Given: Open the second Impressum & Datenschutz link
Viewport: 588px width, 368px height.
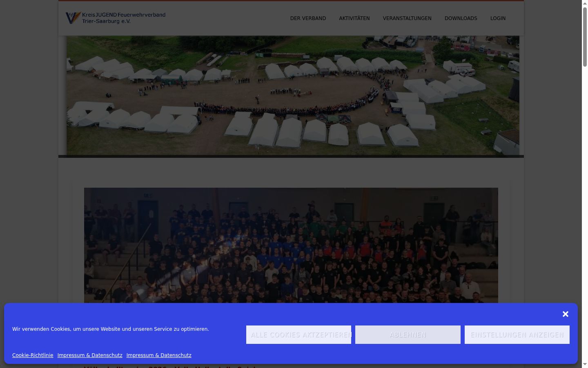Looking at the screenshot, I should coord(159,355).
